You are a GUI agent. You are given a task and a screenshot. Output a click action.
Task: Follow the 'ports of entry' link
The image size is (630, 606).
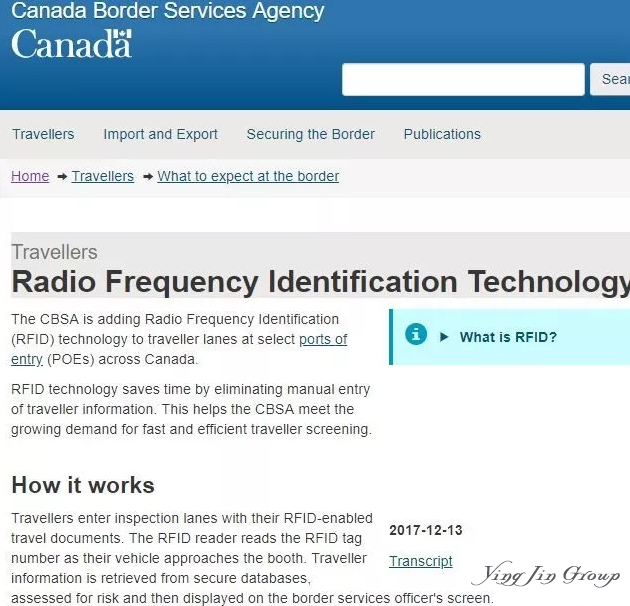323,339
